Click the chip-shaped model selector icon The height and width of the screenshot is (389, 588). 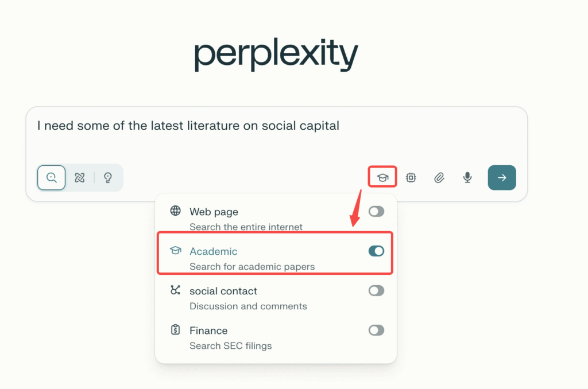411,178
